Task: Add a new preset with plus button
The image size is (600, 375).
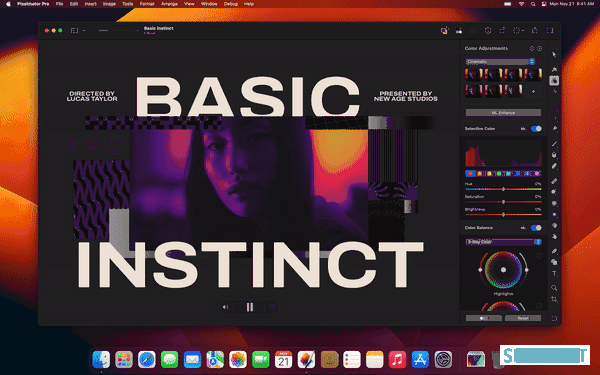Action: [x=533, y=91]
